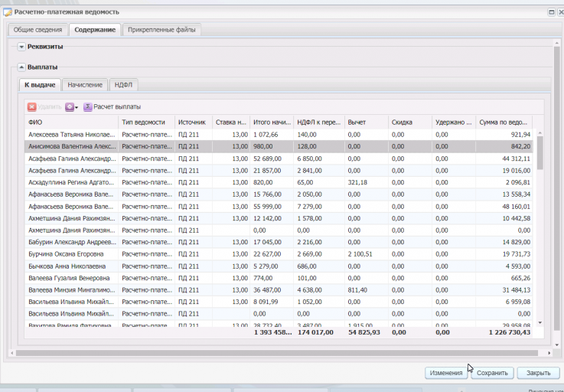564x392 pixels.
Task: Click the sigma Расчет выплаты icon
Action: pos(88,107)
